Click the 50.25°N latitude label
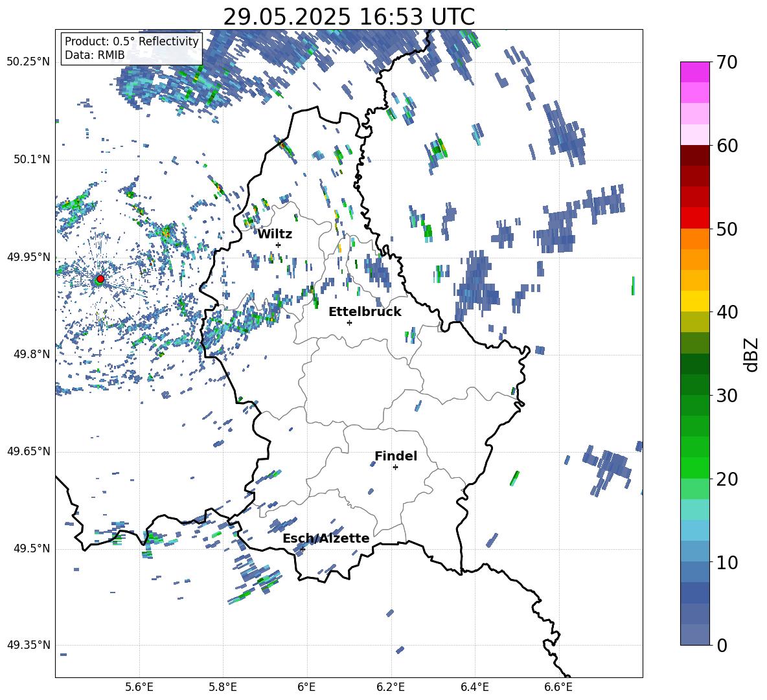The height and width of the screenshot is (700, 767). 29,62
